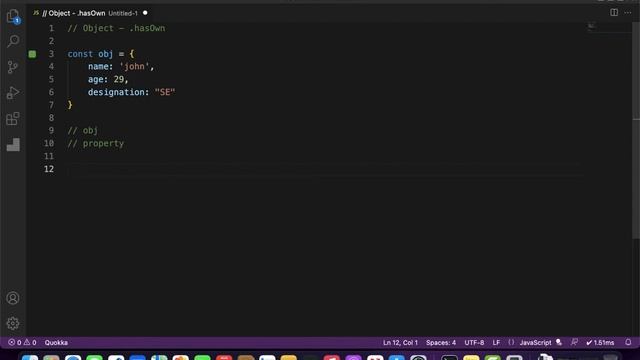Open the editor More Actions ellipsis
Screen dimensions: 640x360
pos(628,13)
